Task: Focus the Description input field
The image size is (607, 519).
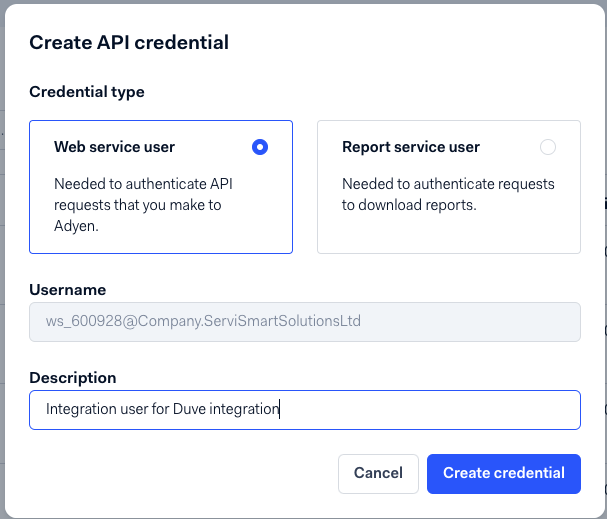Action: pyautogui.click(x=305, y=410)
